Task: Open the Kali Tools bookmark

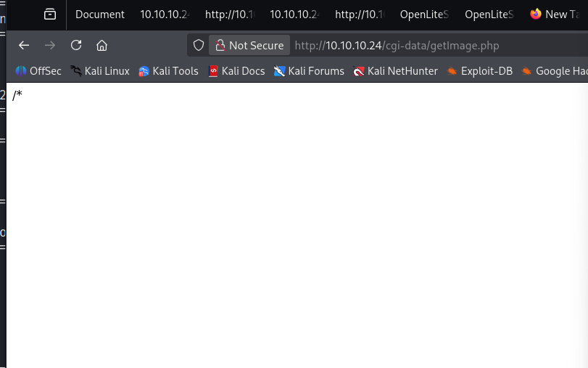Action: click(168, 71)
